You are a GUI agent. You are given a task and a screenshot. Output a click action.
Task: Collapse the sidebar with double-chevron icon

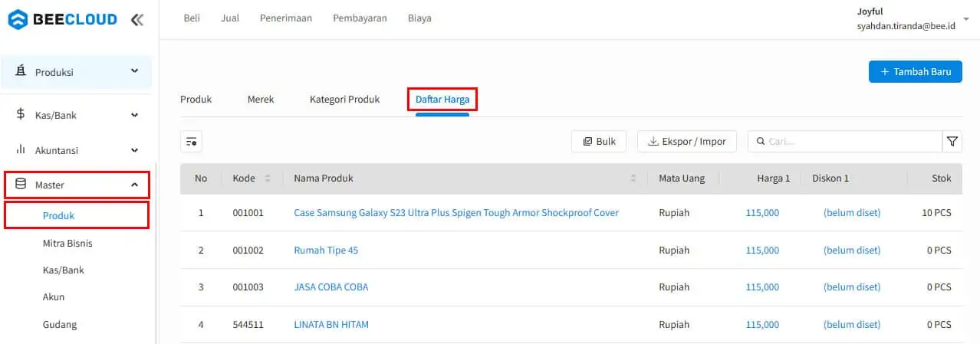tap(137, 20)
